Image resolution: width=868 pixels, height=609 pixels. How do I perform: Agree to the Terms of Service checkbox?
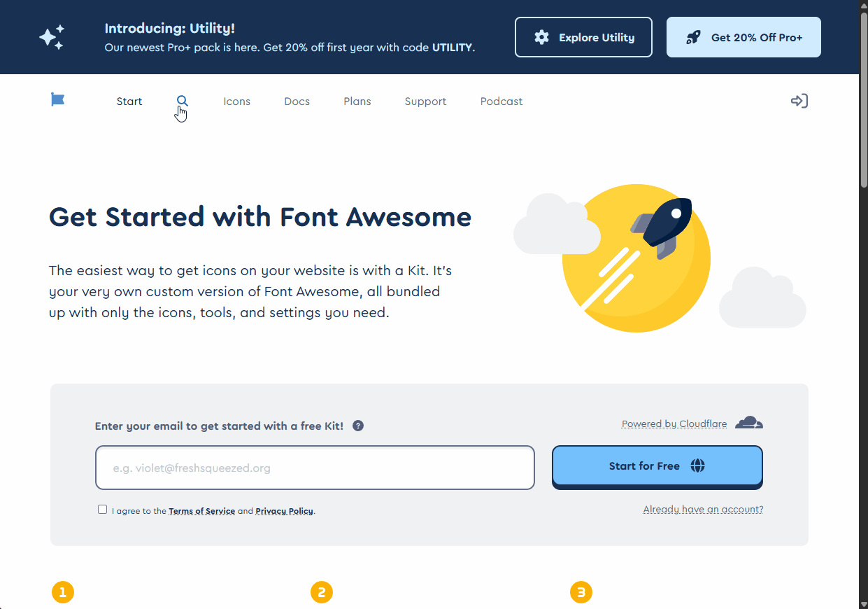pyautogui.click(x=103, y=510)
